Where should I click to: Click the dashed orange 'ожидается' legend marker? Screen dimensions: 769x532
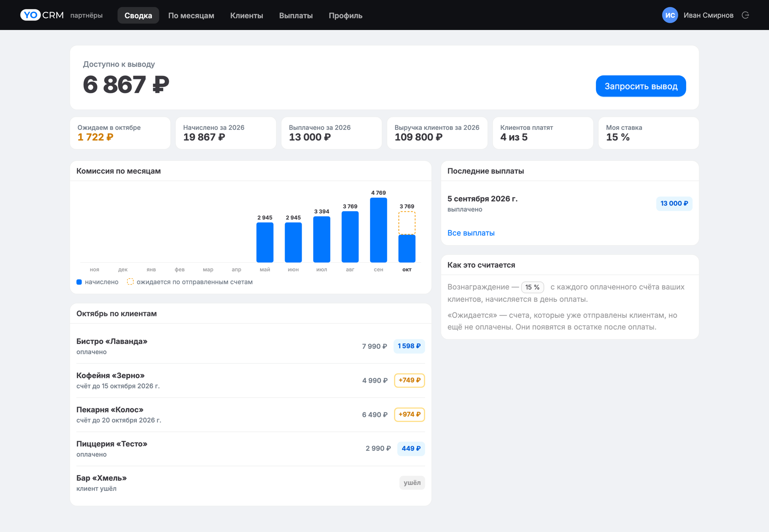click(130, 282)
